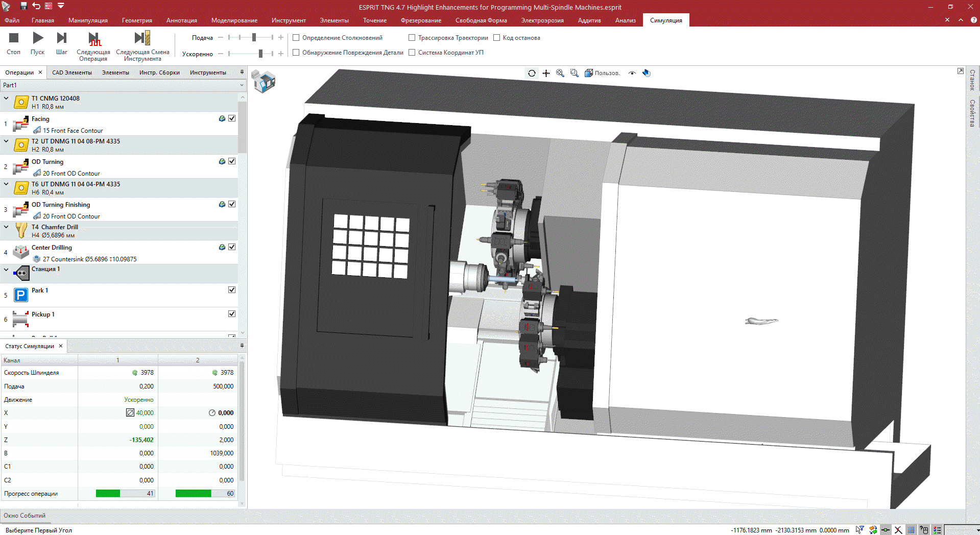Toggle the Трассировка Траектории checkbox

pyautogui.click(x=412, y=38)
